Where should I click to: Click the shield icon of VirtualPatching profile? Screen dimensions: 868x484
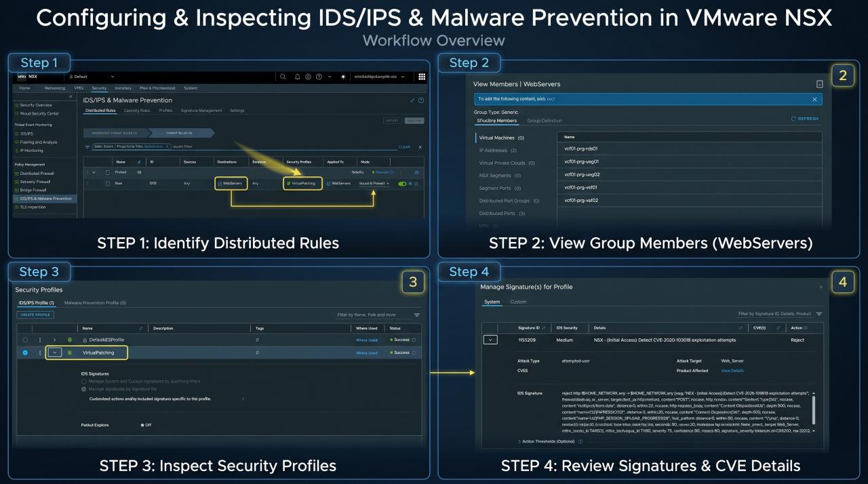(x=69, y=352)
